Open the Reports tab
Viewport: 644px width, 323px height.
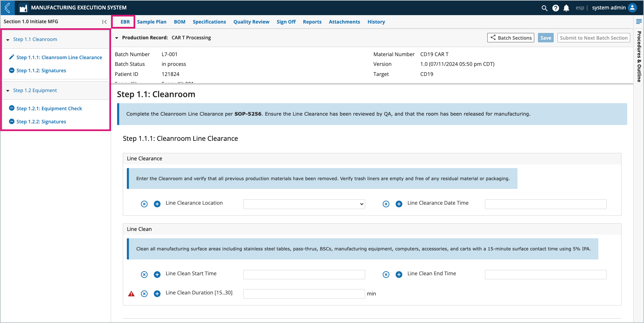point(312,22)
